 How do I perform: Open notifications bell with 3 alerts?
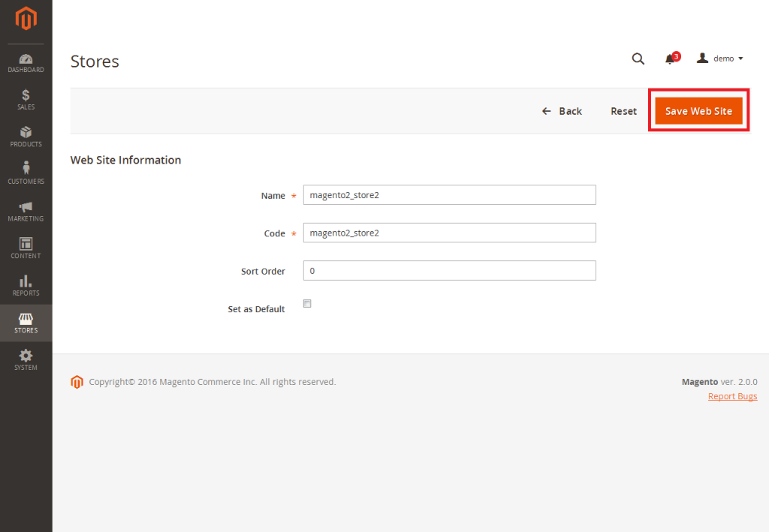click(670, 59)
